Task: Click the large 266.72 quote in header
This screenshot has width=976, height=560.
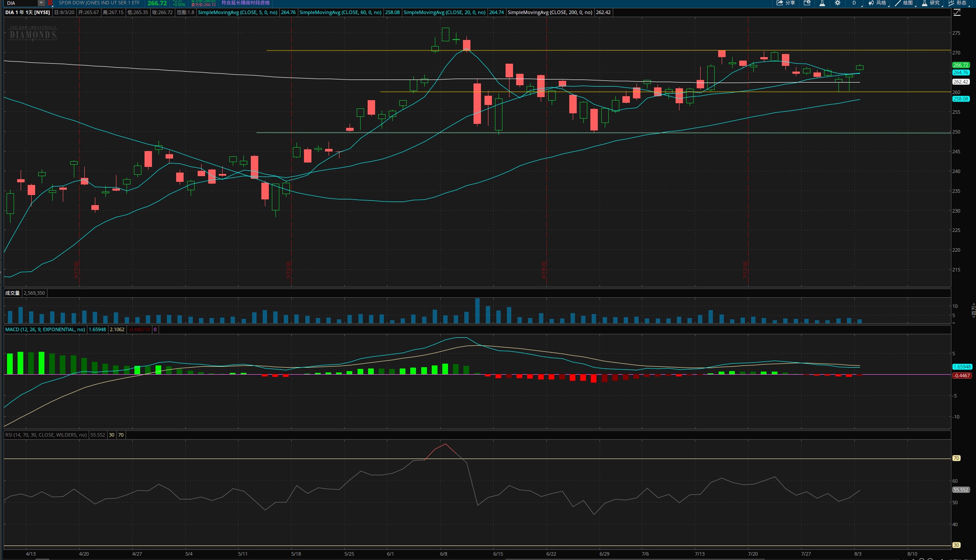Action: click(157, 3)
